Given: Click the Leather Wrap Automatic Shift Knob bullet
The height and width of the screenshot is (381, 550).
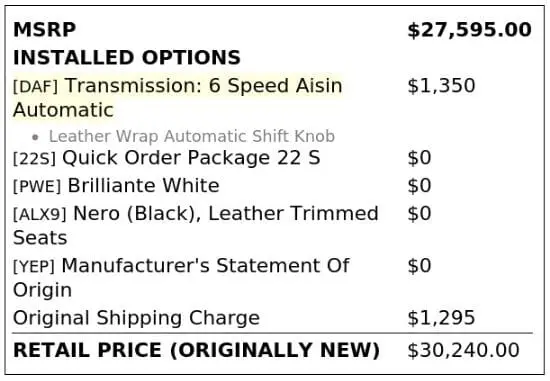Looking at the screenshot, I should (192, 136).
